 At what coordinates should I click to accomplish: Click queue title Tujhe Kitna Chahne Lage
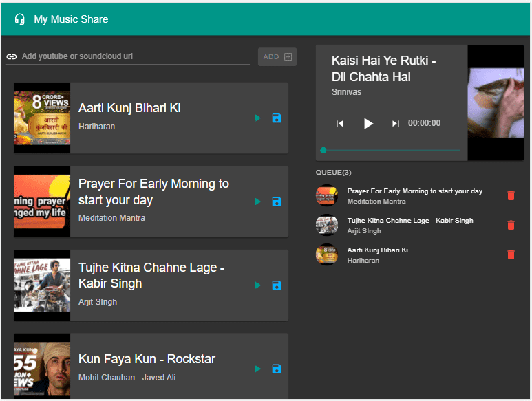pos(410,221)
